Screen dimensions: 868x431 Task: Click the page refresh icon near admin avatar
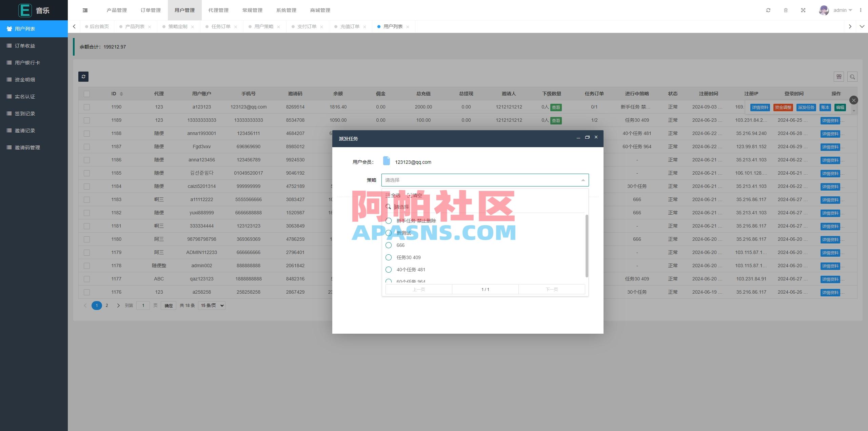pyautogui.click(x=768, y=10)
